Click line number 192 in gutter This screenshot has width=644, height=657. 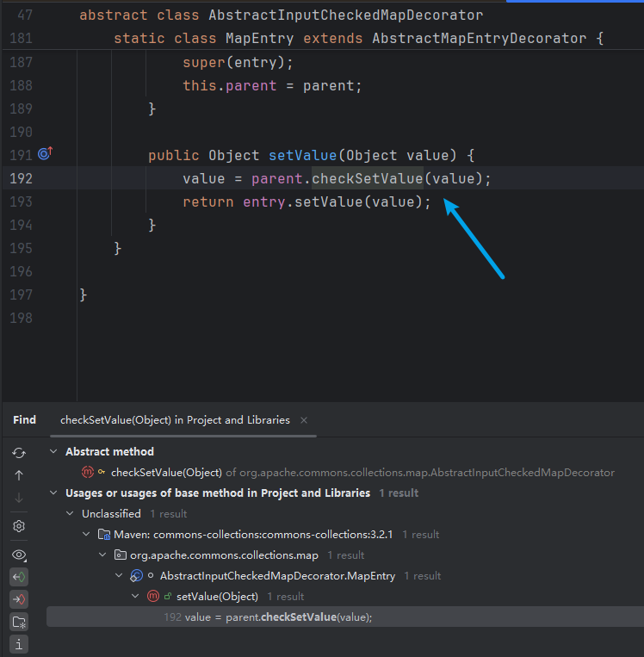[x=21, y=179]
